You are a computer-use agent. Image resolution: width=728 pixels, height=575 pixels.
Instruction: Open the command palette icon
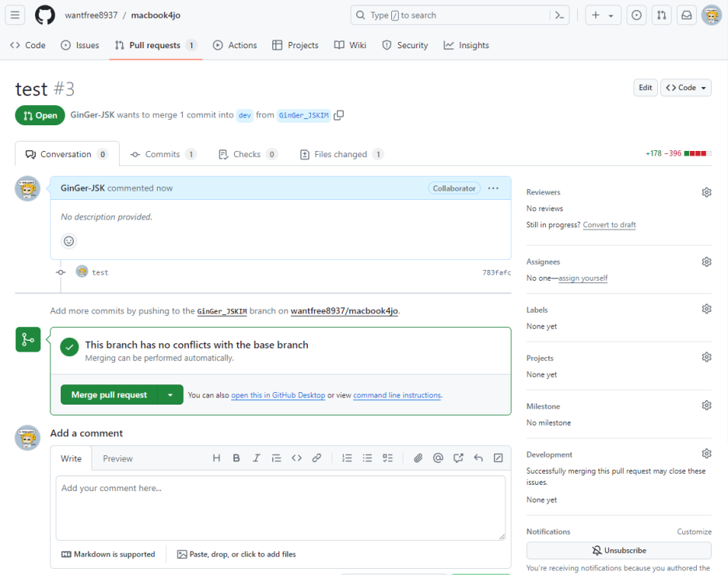[x=559, y=16]
